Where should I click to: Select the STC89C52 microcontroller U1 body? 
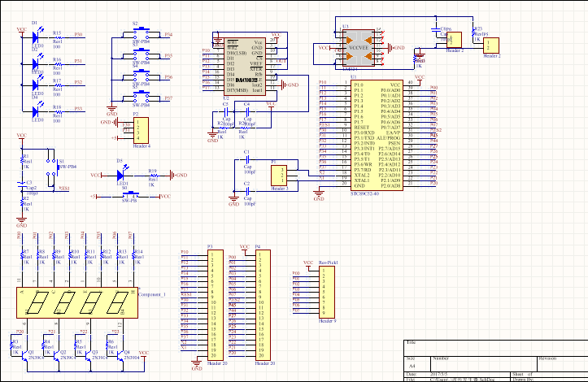[377, 135]
